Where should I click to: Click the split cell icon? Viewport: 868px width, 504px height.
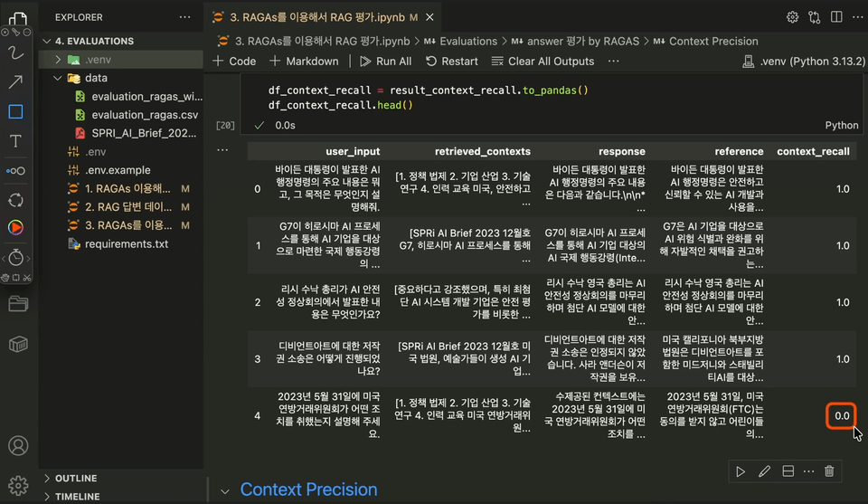click(x=788, y=471)
